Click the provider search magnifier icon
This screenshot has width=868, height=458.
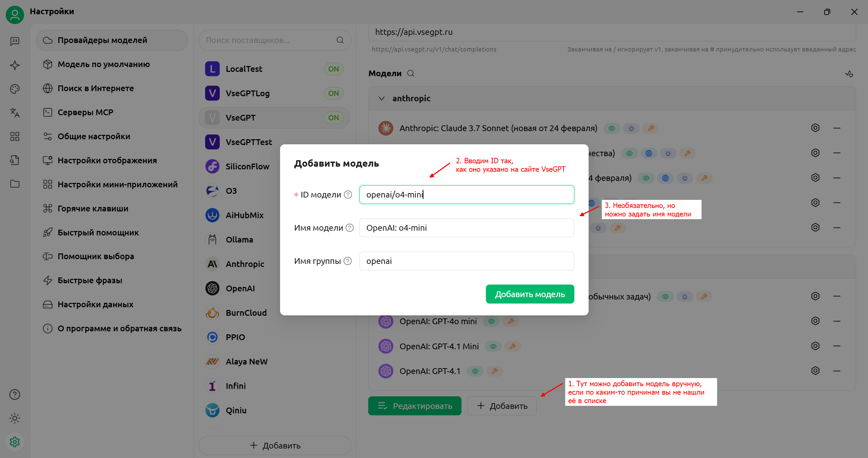coord(340,40)
